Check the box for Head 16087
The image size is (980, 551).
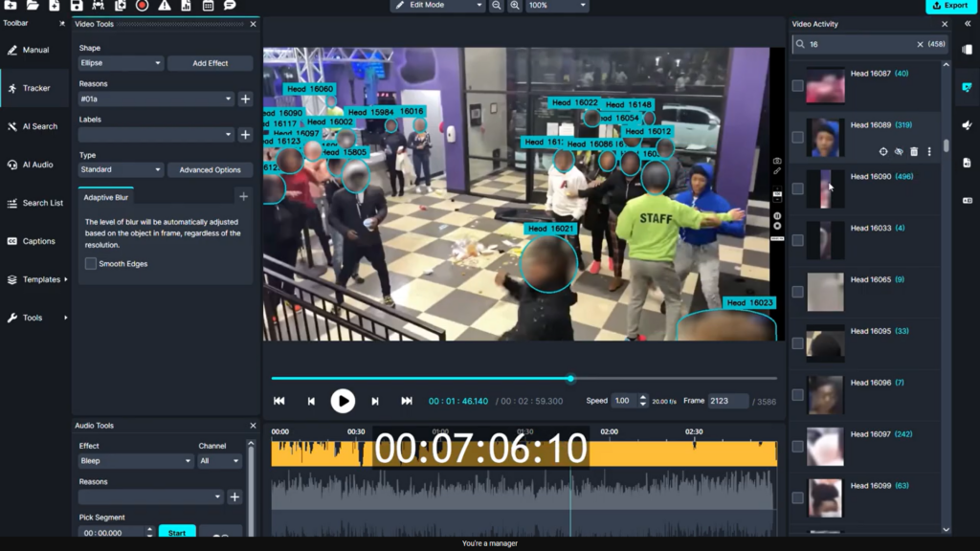[797, 85]
